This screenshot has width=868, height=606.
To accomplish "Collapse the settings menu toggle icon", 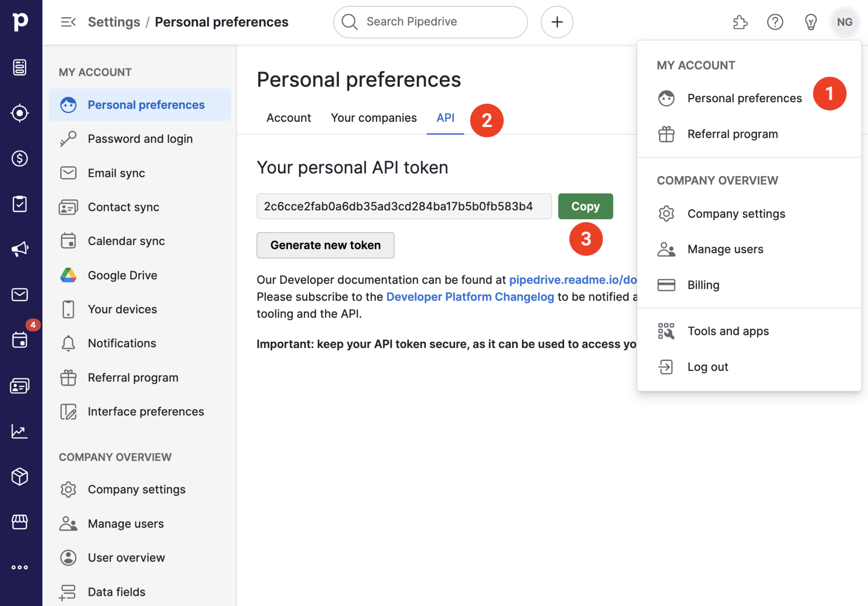I will pos(68,22).
